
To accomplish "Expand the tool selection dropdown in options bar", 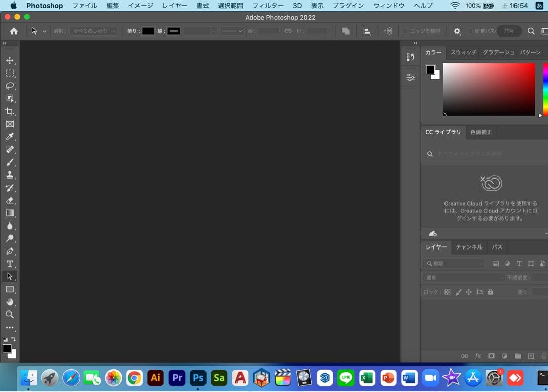I will tap(44, 31).
